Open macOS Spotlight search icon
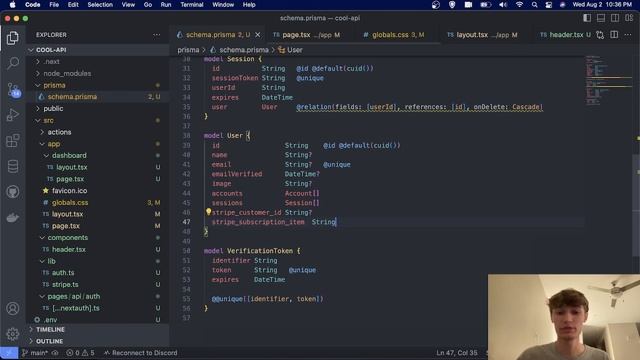This screenshot has width=640, height=360. [x=534, y=5]
